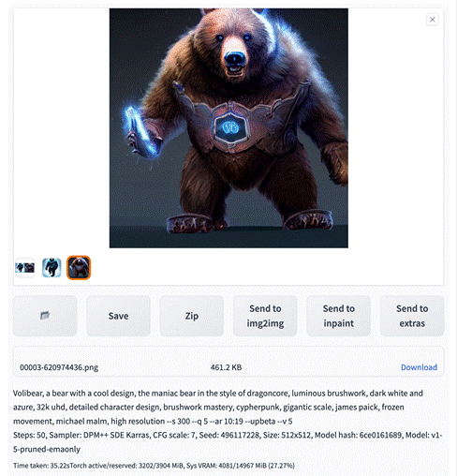Click the filename 00003-620974436.png
Viewport: 457px width, 476px height.
tap(59, 367)
